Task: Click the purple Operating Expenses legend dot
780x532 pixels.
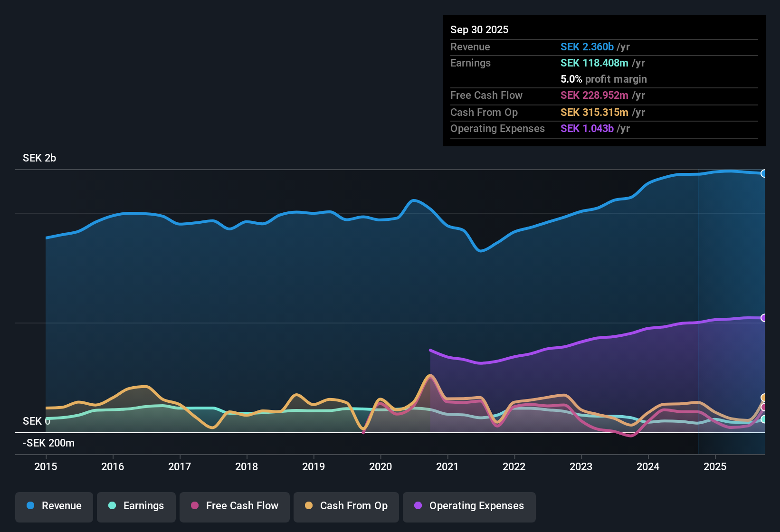Action: coord(418,506)
